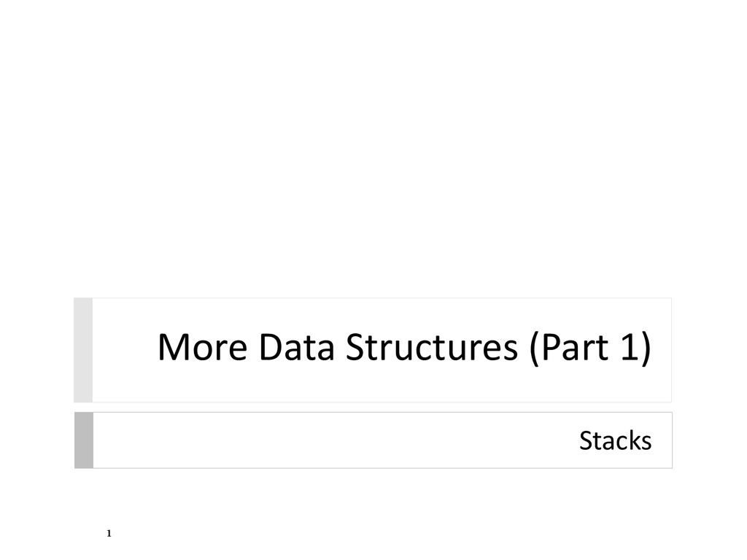Click the darker gray accent bar beside Stacks
The image size is (747, 560).
[x=84, y=440]
